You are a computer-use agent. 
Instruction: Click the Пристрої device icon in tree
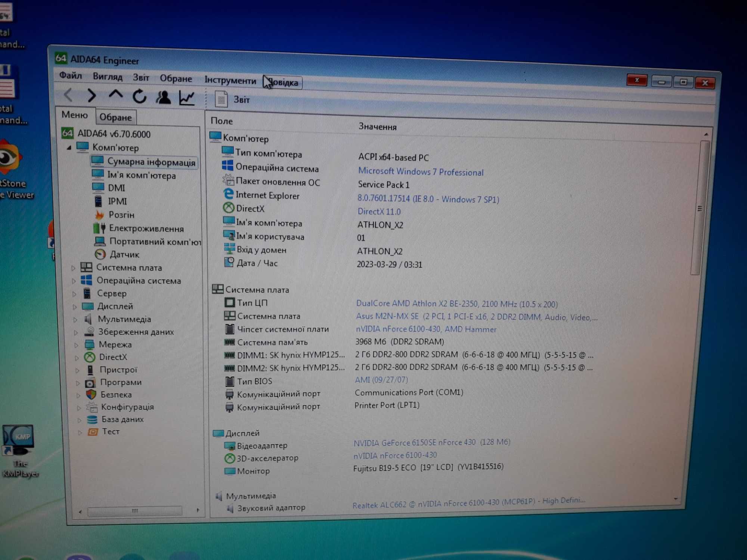pos(90,370)
